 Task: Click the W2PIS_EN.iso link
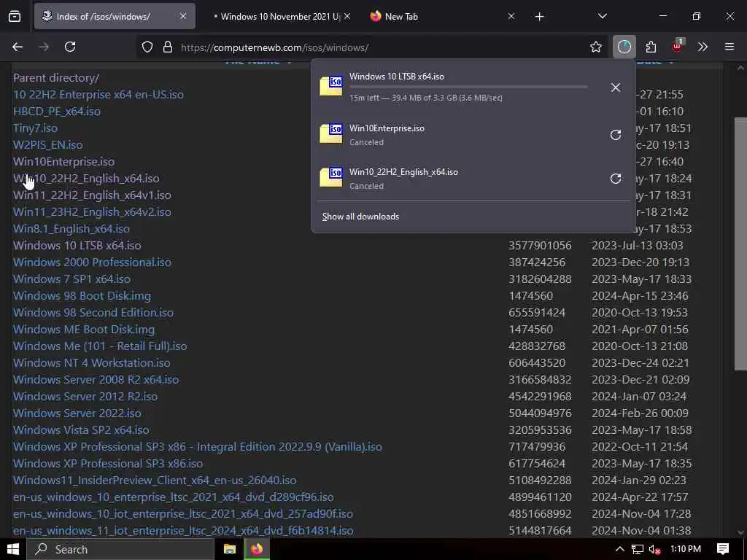tap(47, 145)
